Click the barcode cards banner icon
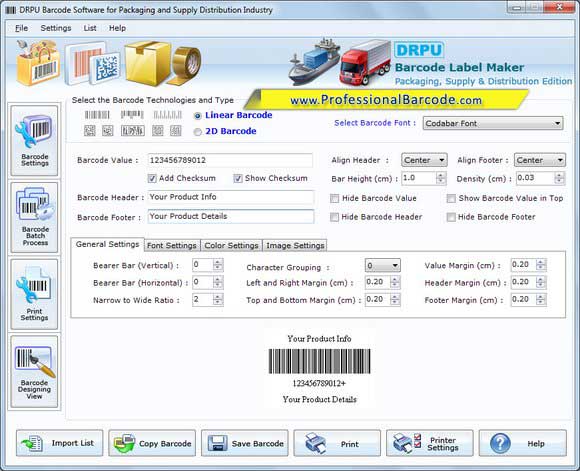580x471 pixels. [x=93, y=64]
